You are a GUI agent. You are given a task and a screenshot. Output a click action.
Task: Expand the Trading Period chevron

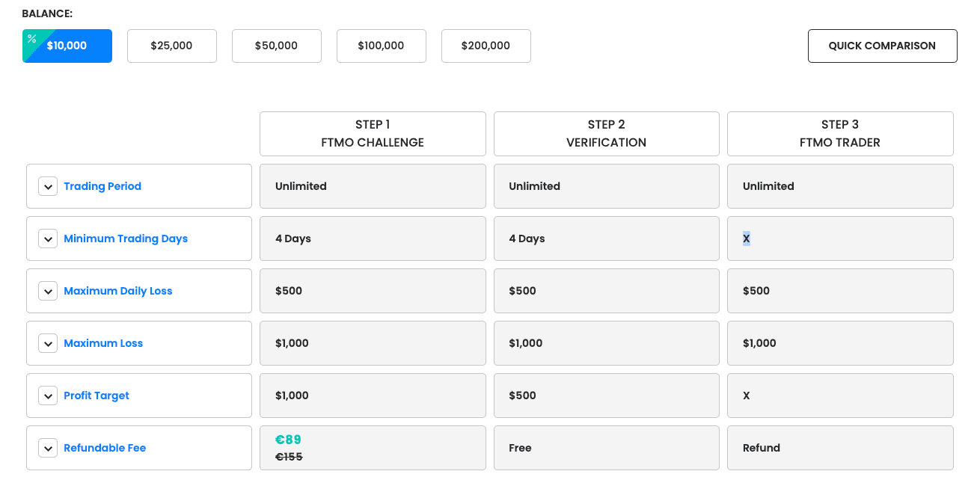coord(48,186)
